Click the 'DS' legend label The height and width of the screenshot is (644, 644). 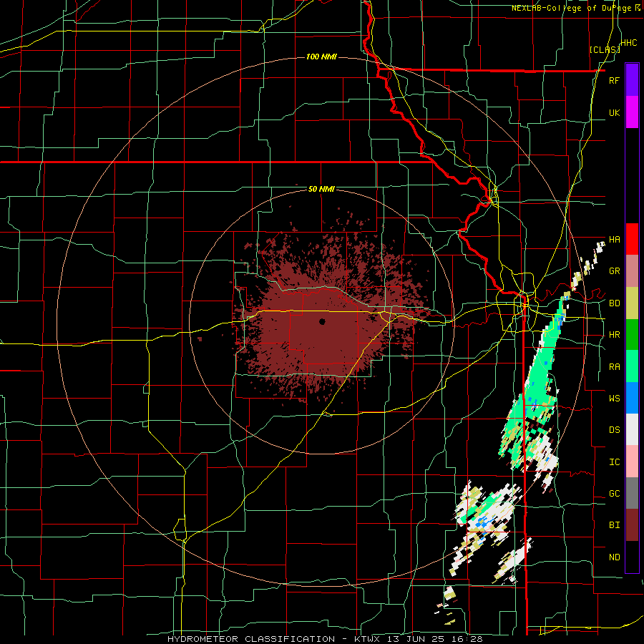[x=614, y=429]
